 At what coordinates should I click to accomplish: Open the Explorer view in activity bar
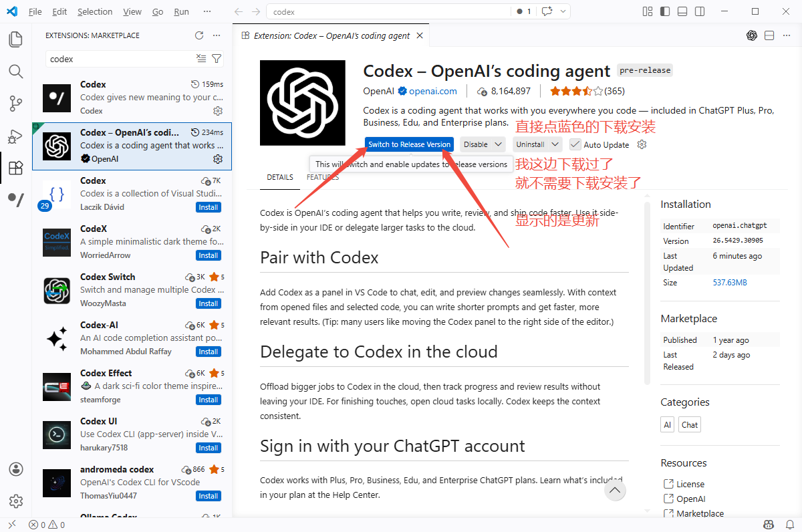coord(15,39)
